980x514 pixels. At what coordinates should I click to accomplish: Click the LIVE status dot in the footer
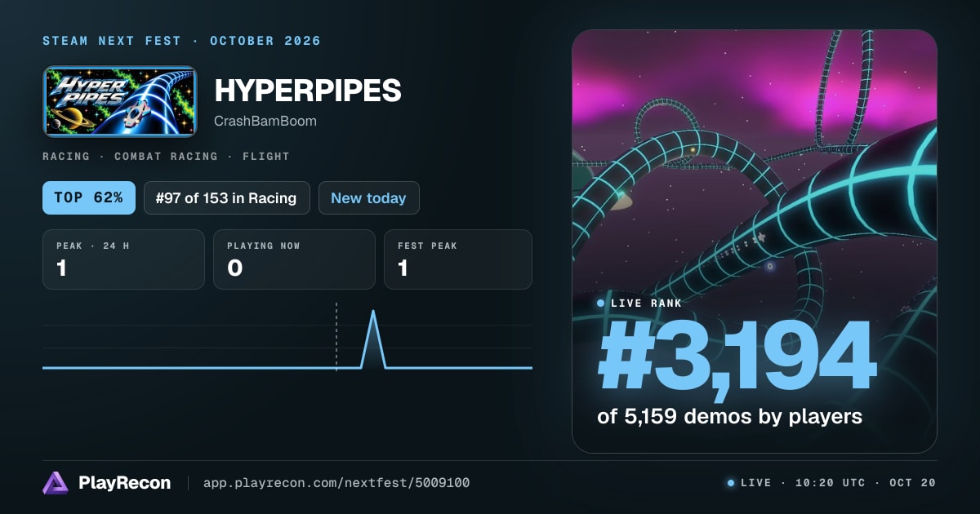pyautogui.click(x=731, y=483)
